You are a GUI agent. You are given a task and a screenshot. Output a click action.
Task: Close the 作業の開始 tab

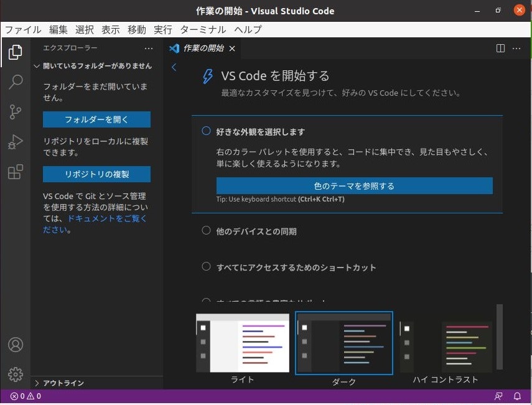232,49
